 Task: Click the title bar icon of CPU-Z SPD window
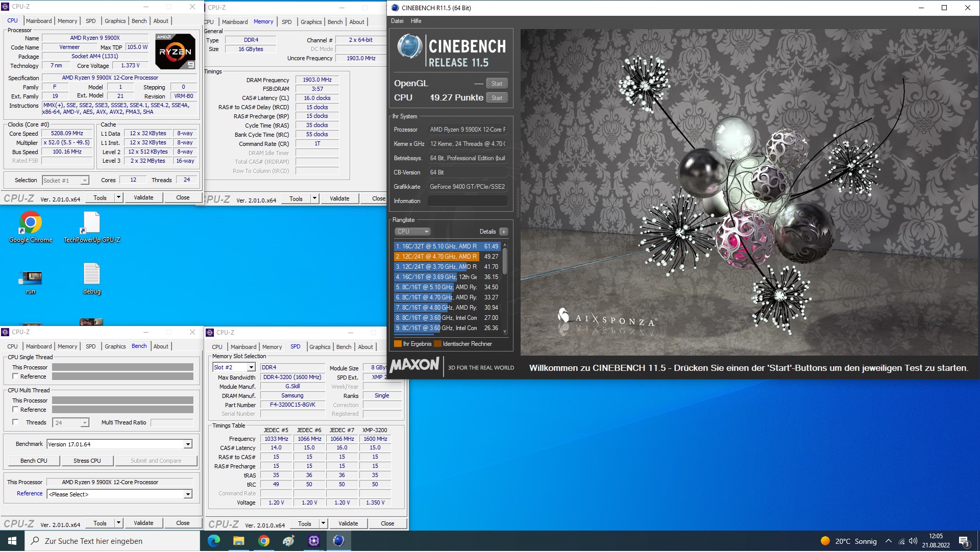pos(209,333)
